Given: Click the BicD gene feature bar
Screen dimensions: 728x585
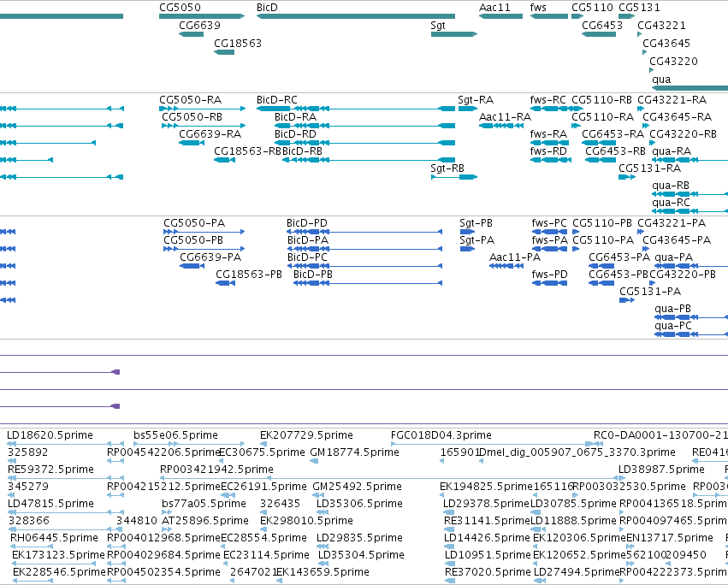Looking at the screenshot, I should (356, 16).
